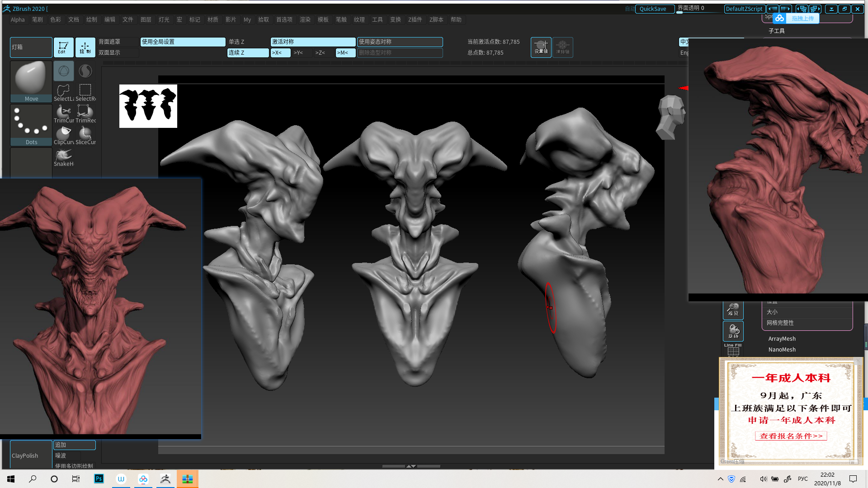Open Windows Start menu

pyautogui.click(x=11, y=479)
